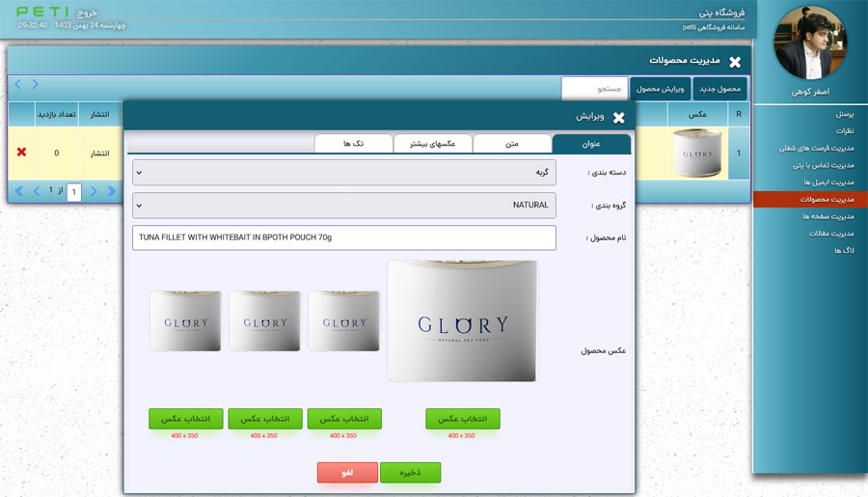Screen dimensions: 868x497
Task: Open پرسنل in the sidebar
Action: pos(845,114)
